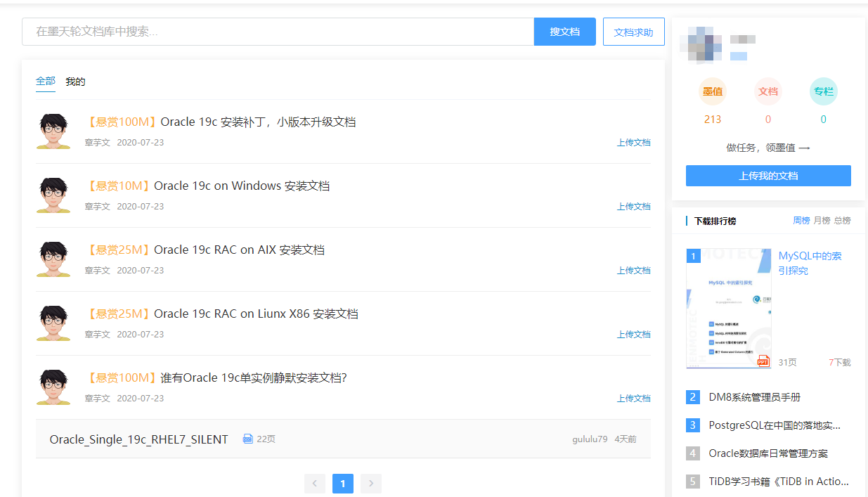Open the 周榜 ranking view
This screenshot has height=497, width=868.
click(801, 220)
